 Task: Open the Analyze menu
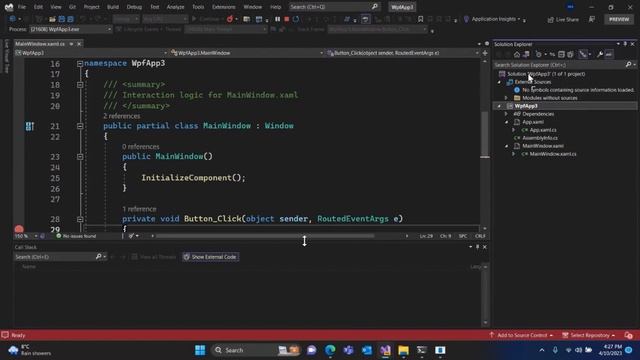pos(176,7)
